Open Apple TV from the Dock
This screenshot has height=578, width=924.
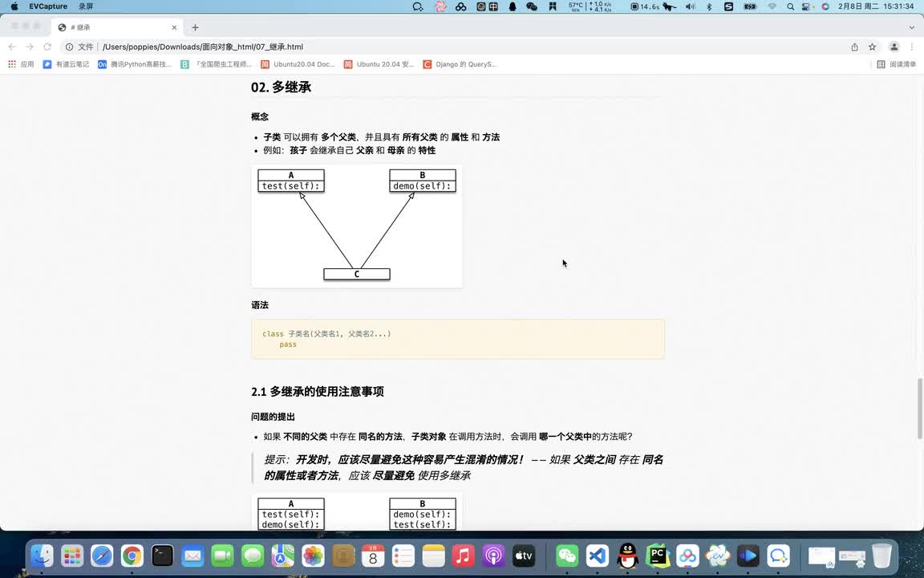click(x=523, y=556)
